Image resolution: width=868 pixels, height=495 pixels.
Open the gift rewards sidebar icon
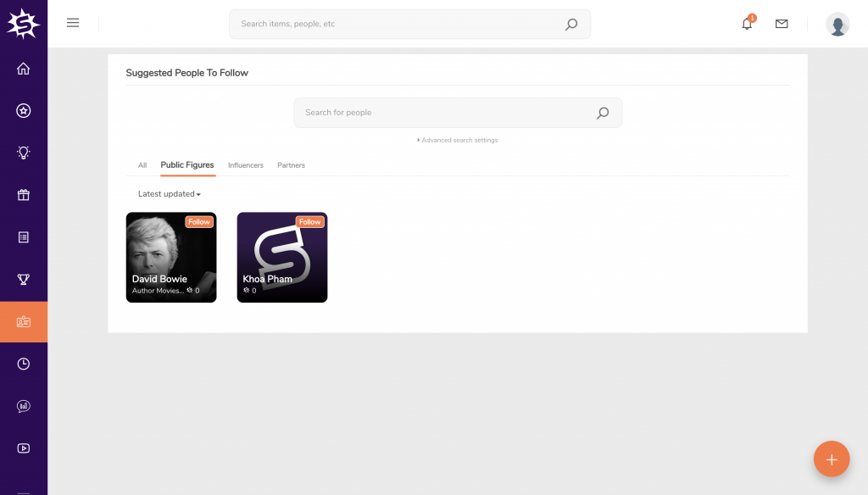pyautogui.click(x=23, y=195)
